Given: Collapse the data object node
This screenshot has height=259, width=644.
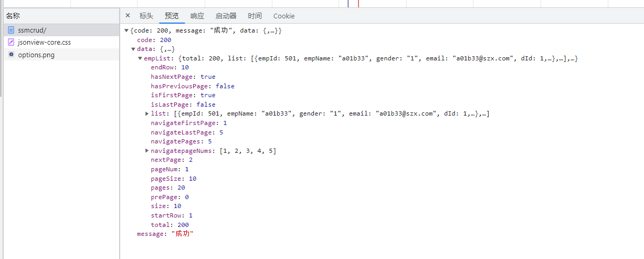Looking at the screenshot, I should click(133, 49).
